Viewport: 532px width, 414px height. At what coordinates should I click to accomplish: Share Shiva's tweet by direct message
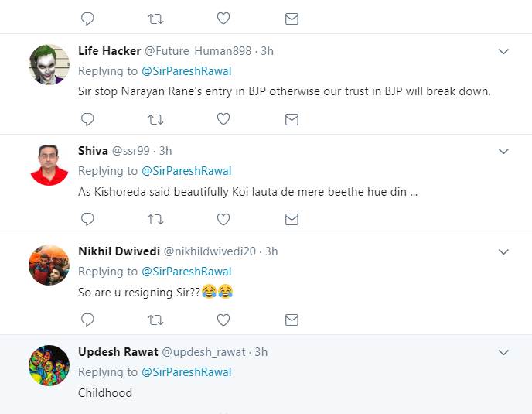(x=292, y=220)
